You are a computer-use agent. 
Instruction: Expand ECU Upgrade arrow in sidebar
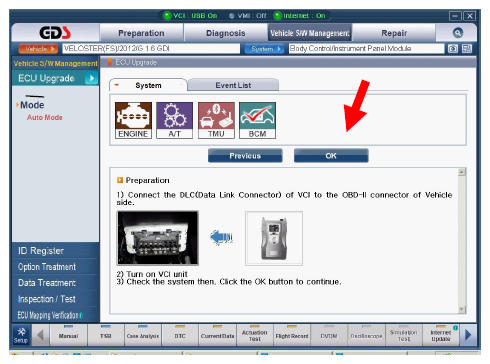point(91,78)
